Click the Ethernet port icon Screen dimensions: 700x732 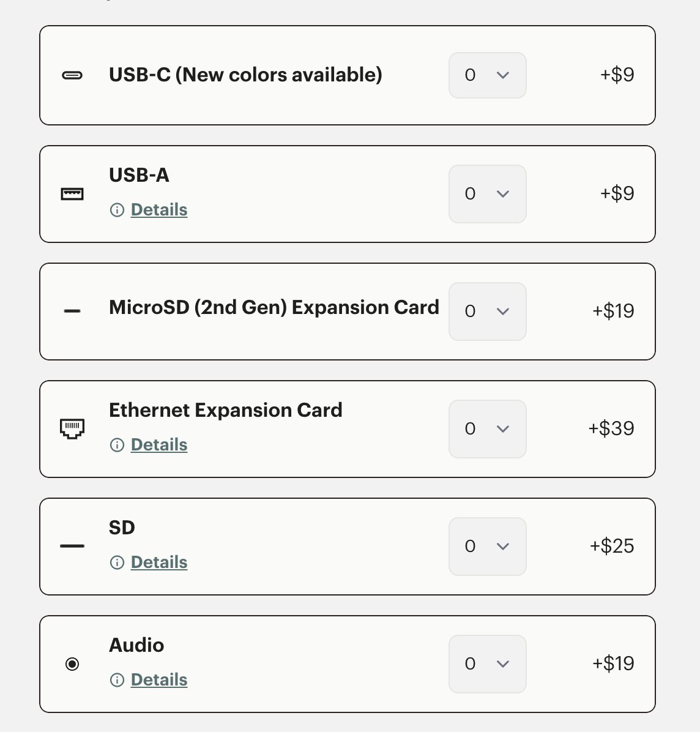[x=72, y=428]
